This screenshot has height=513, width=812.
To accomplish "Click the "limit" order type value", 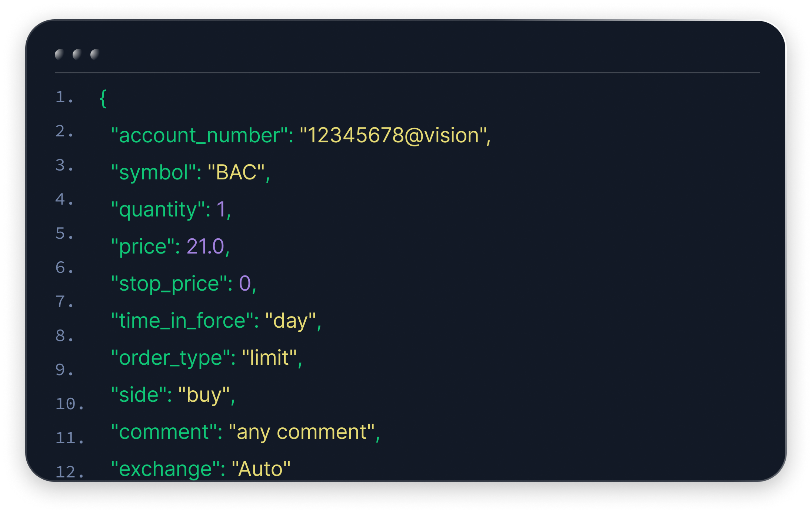I will (269, 358).
